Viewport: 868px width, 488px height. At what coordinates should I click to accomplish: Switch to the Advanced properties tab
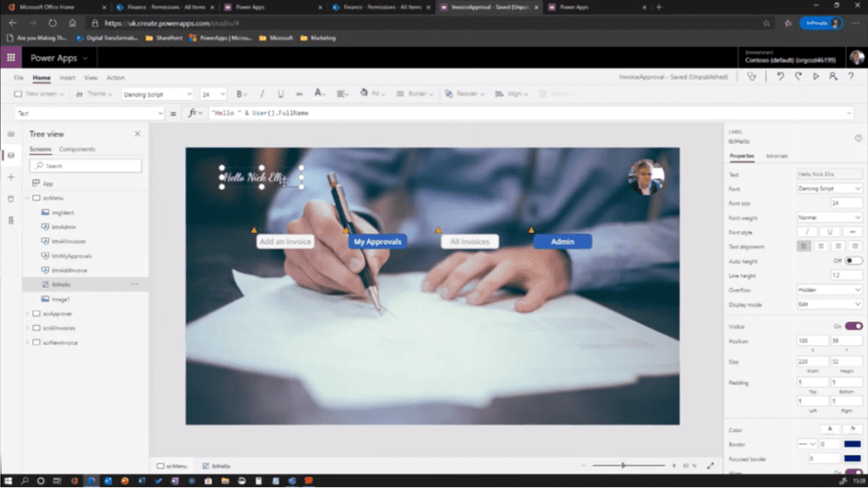(x=776, y=156)
